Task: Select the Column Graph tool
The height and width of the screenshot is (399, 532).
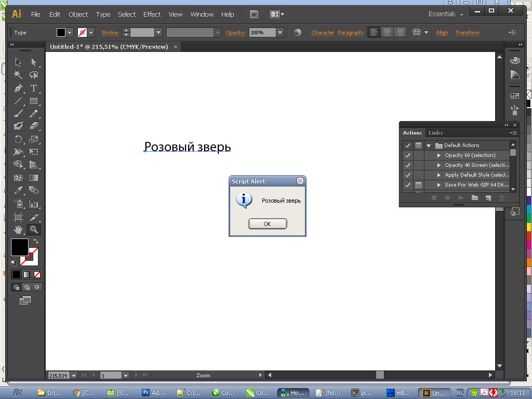Action: pyautogui.click(x=34, y=204)
